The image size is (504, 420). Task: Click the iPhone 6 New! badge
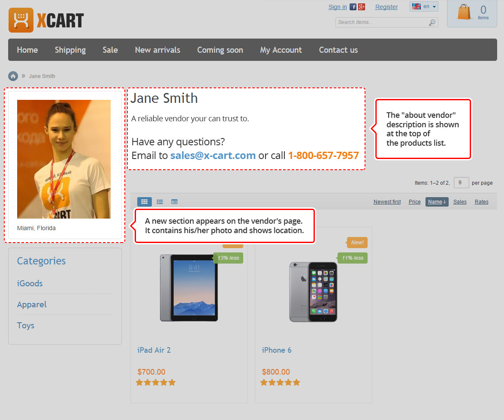tap(357, 243)
